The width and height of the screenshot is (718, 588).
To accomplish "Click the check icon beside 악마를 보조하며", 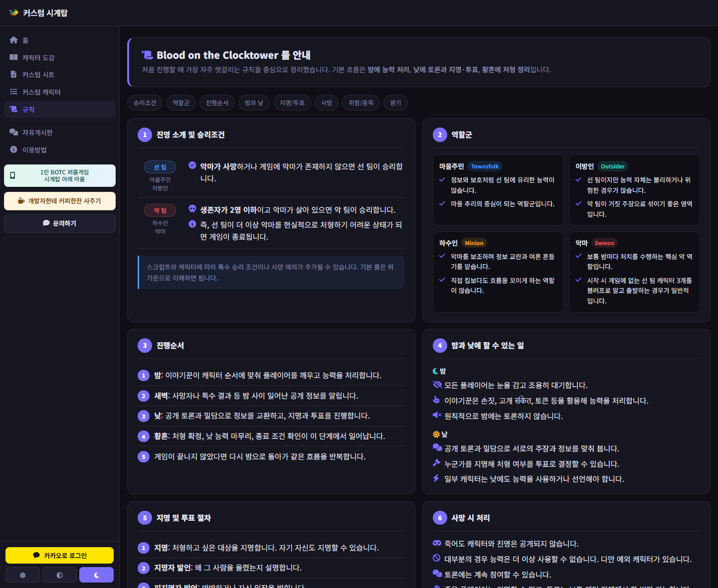I will point(442,256).
